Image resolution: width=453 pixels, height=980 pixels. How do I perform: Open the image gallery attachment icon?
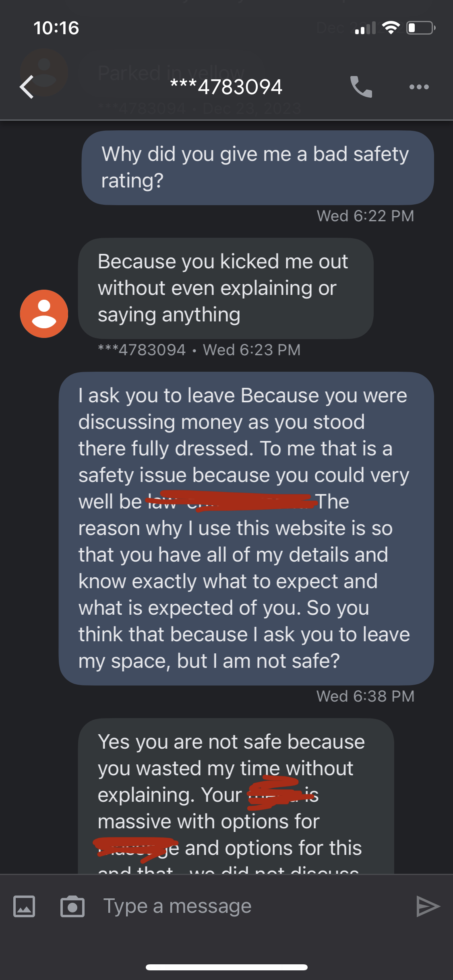24,906
